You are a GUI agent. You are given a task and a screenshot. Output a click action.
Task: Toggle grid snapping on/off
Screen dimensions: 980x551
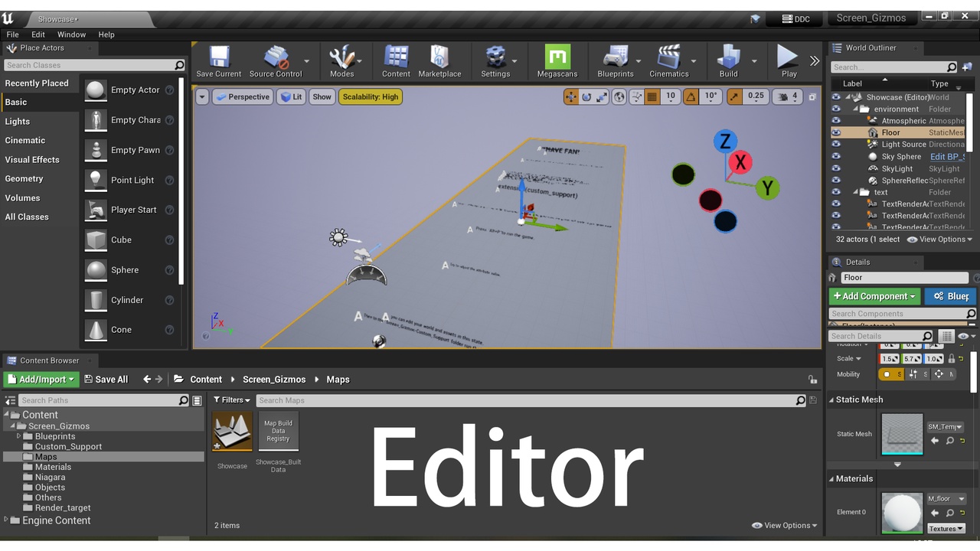coord(652,96)
